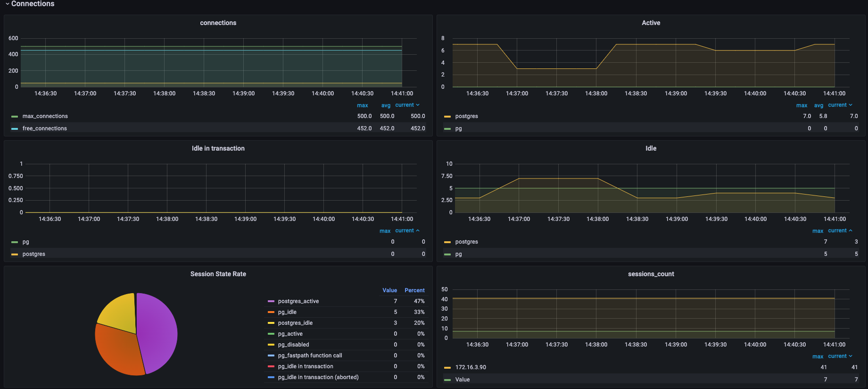
Task: Click 5.8 avg value for postgres Active
Action: tap(823, 116)
